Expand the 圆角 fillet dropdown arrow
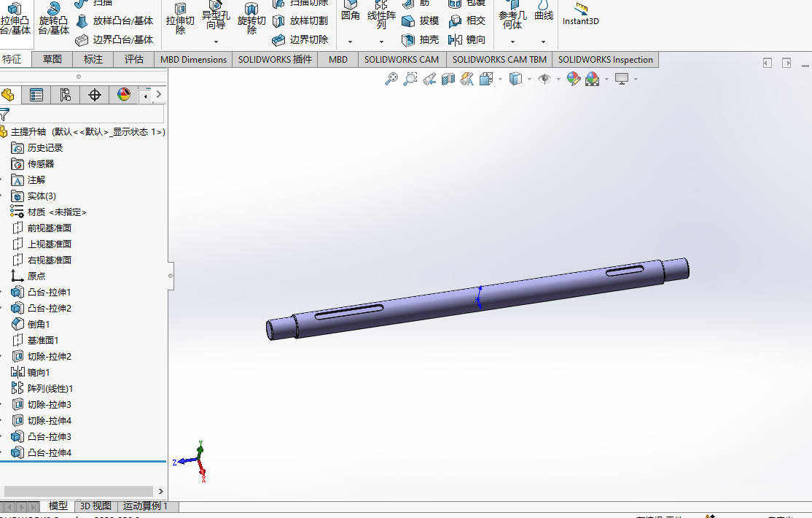 [x=351, y=42]
